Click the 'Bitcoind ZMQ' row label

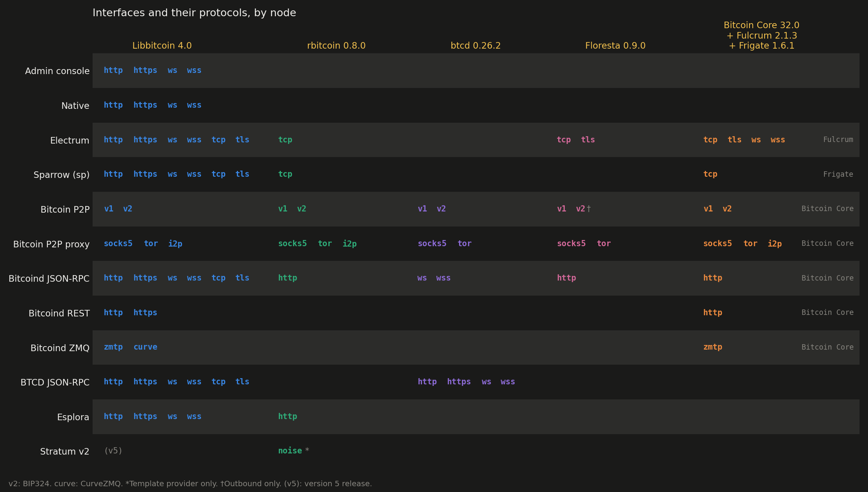click(x=60, y=348)
